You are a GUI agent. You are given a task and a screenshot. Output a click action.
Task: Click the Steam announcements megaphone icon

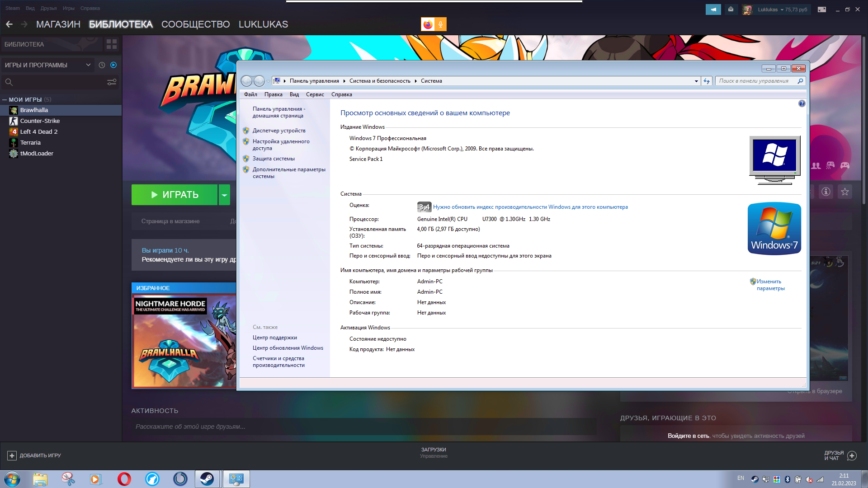click(x=713, y=9)
